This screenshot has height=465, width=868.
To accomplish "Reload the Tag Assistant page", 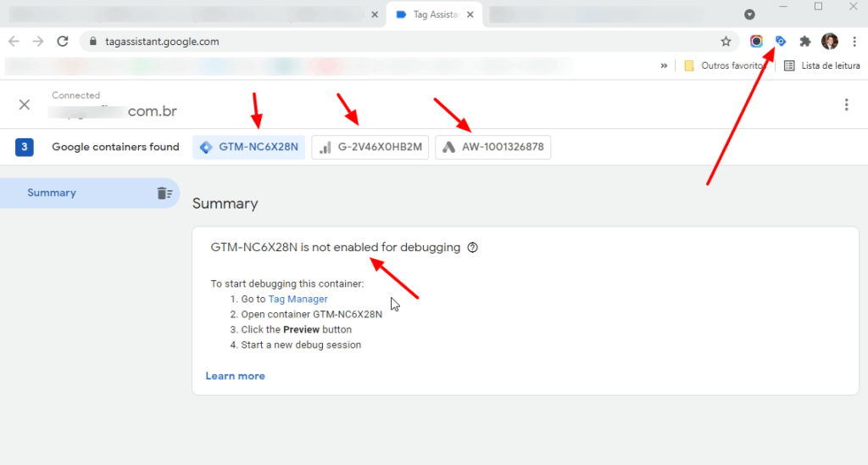I will (63, 42).
